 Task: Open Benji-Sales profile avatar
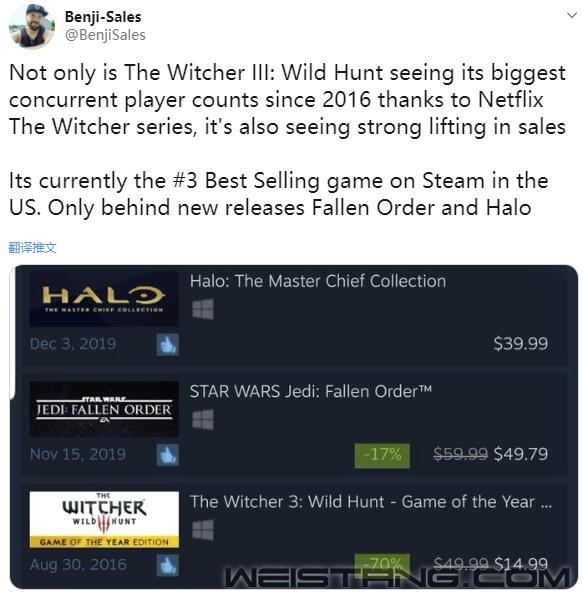click(x=32, y=26)
